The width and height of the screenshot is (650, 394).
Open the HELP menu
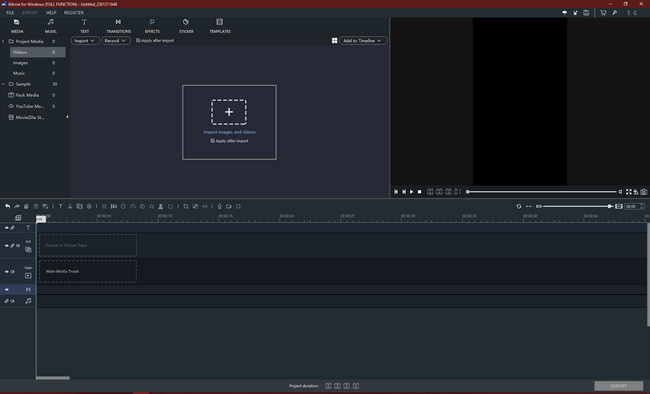point(51,12)
